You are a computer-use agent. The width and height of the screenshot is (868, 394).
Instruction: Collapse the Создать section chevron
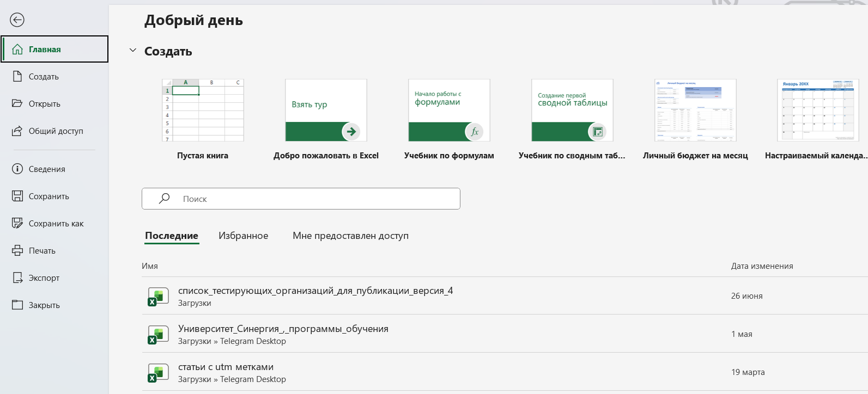[132, 51]
